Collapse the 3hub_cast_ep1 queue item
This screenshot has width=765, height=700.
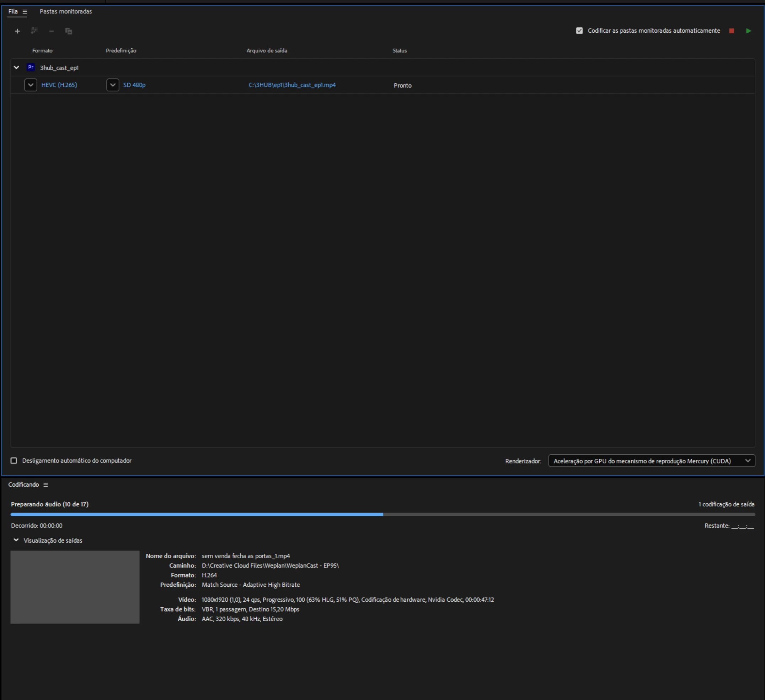[16, 67]
